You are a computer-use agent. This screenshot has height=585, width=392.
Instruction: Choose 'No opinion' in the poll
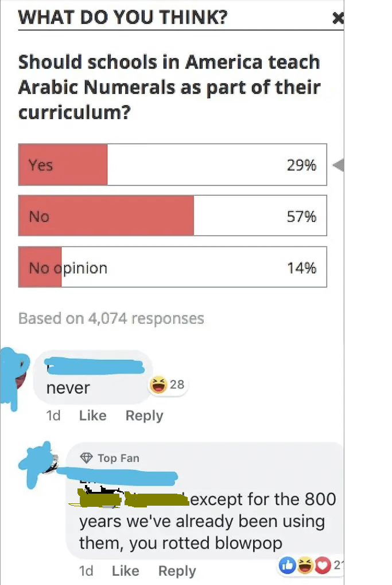pos(172,268)
